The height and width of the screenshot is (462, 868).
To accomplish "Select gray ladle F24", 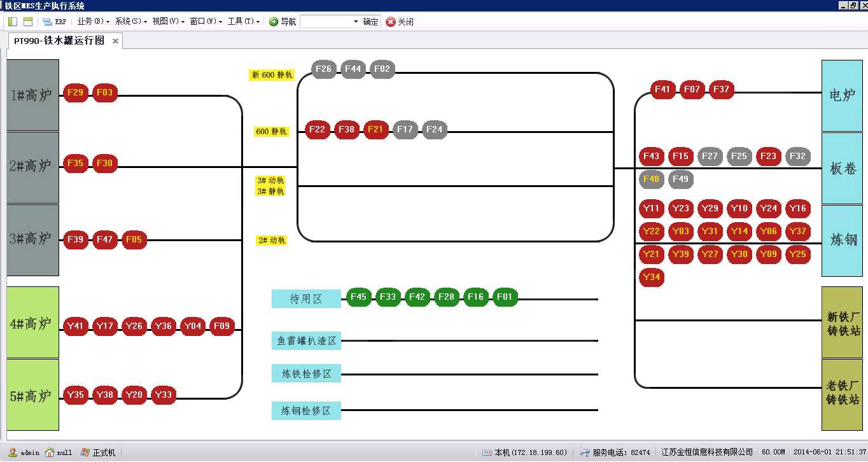I will pyautogui.click(x=434, y=130).
